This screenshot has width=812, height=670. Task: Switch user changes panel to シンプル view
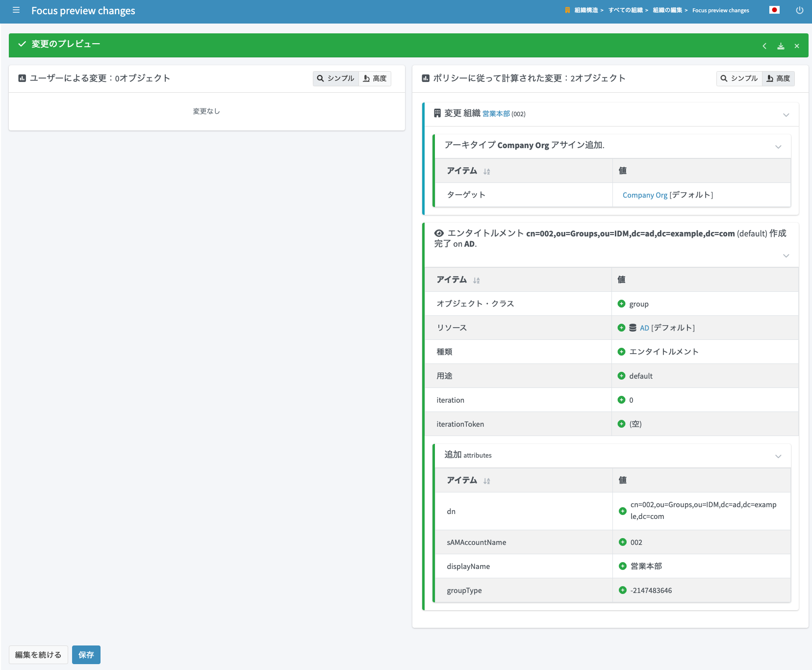pyautogui.click(x=336, y=78)
